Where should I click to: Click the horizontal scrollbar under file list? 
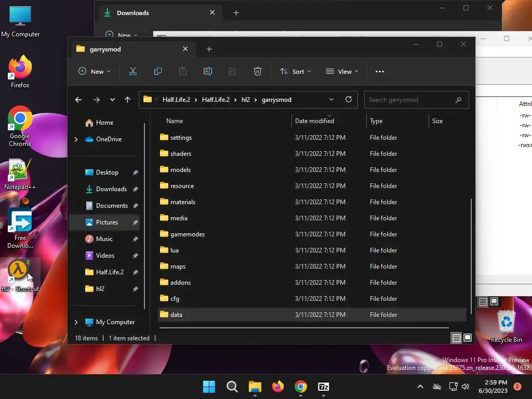click(x=304, y=328)
